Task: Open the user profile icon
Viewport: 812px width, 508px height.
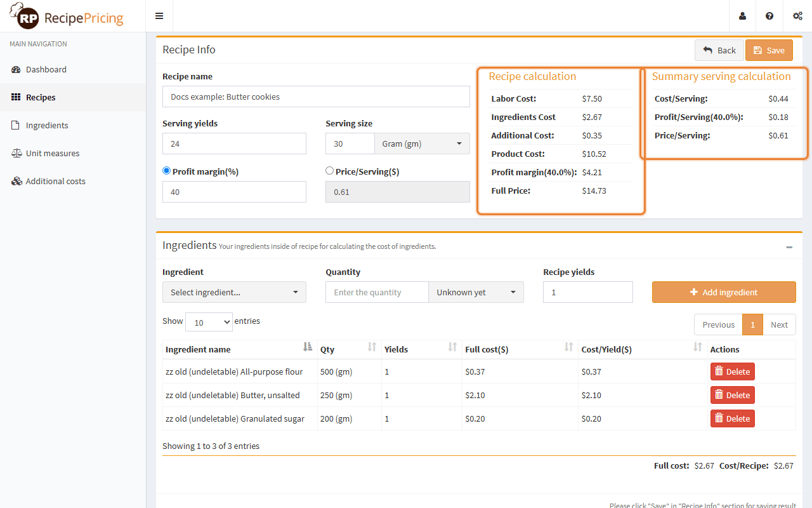Action: tap(742, 16)
